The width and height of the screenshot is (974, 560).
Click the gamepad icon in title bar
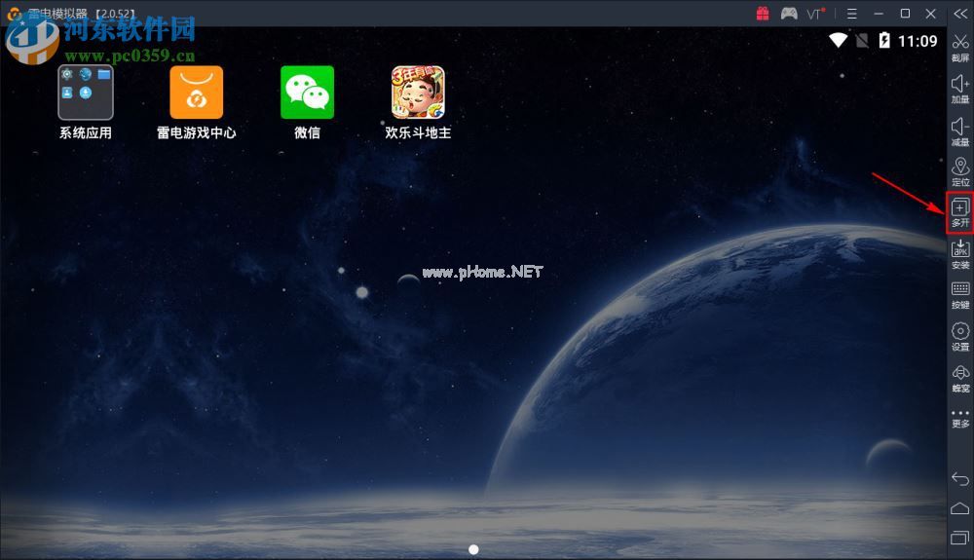(789, 13)
